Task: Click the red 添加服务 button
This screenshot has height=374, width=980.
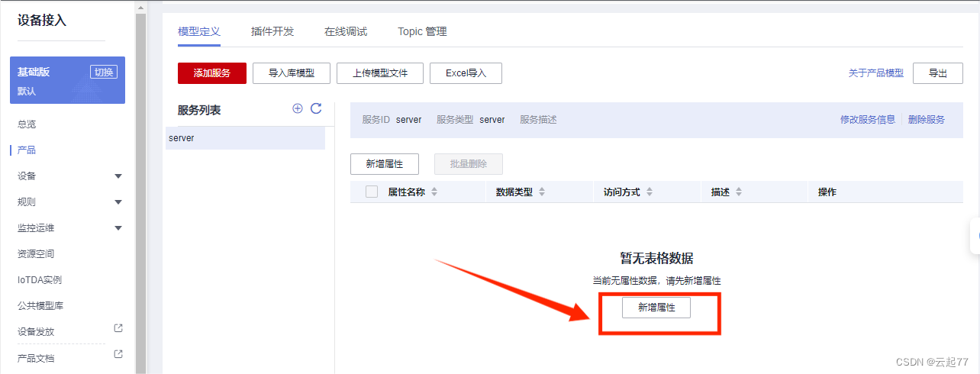Action: 212,73
